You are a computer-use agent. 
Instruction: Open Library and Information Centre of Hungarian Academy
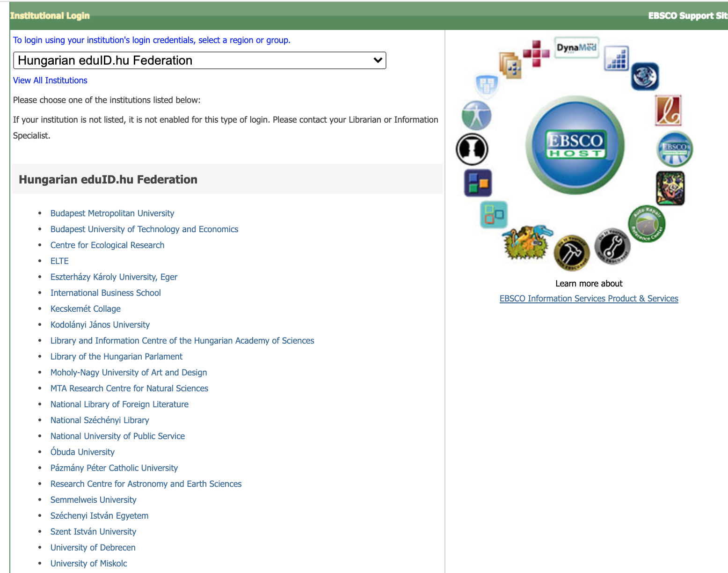[182, 340]
